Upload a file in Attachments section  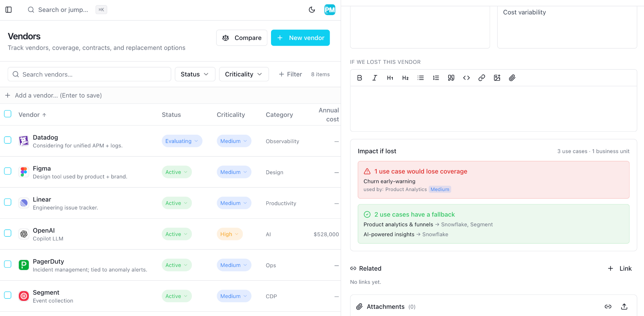624,307
